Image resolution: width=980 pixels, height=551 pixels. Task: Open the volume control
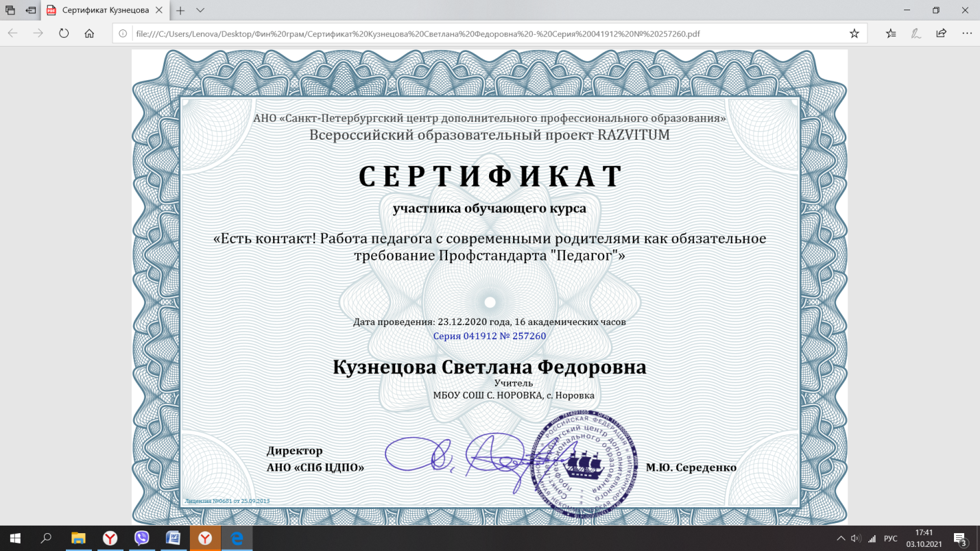[x=856, y=539]
